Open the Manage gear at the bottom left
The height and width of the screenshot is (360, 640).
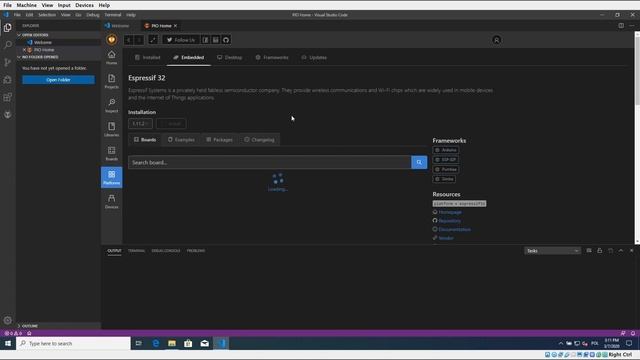tap(7, 320)
